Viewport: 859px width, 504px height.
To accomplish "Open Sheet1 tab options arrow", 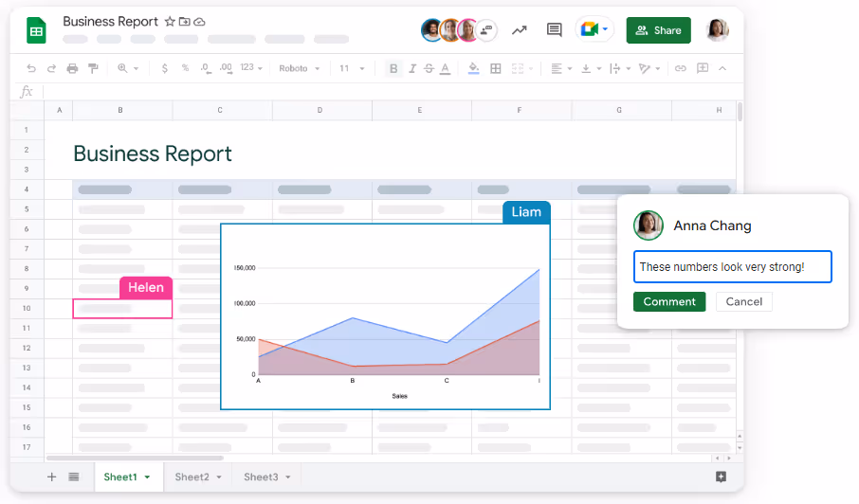I will point(147,477).
